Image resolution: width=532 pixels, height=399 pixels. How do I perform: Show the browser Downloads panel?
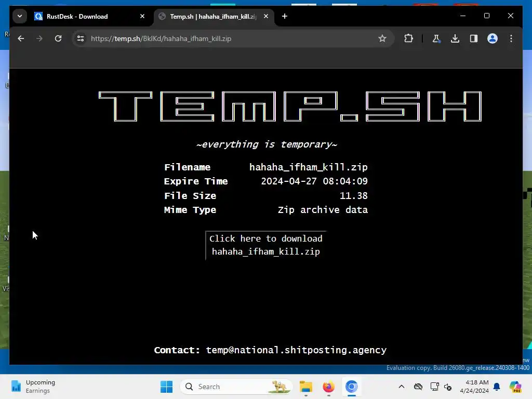click(x=455, y=38)
